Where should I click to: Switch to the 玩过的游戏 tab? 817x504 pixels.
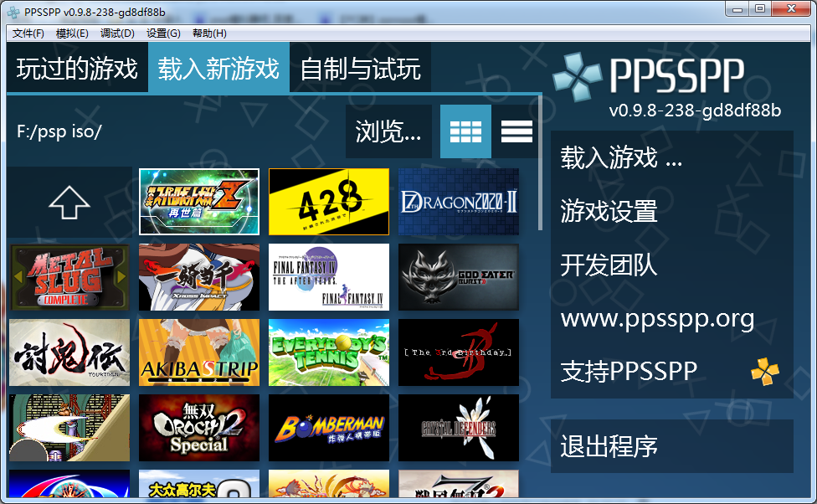point(77,69)
